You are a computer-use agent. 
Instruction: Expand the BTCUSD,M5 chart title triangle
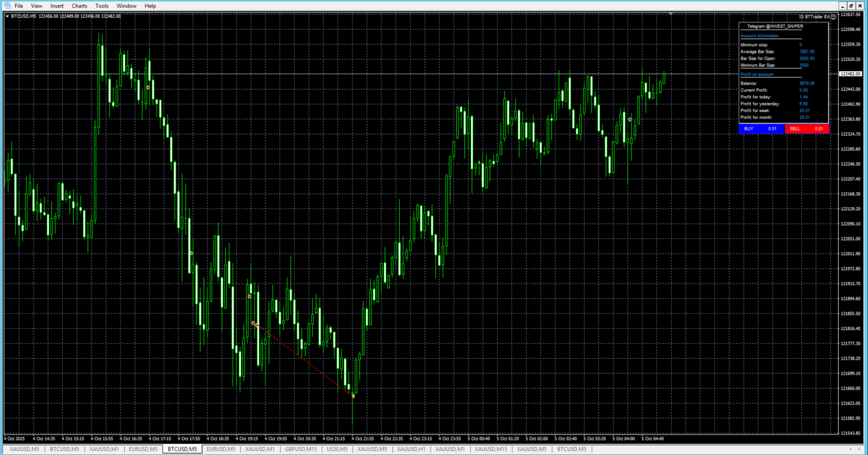(x=7, y=16)
